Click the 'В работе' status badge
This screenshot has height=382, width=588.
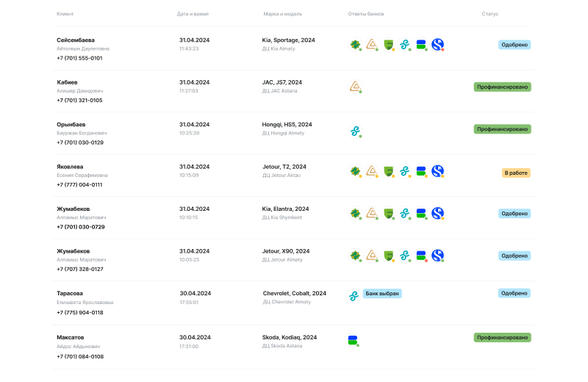(515, 173)
